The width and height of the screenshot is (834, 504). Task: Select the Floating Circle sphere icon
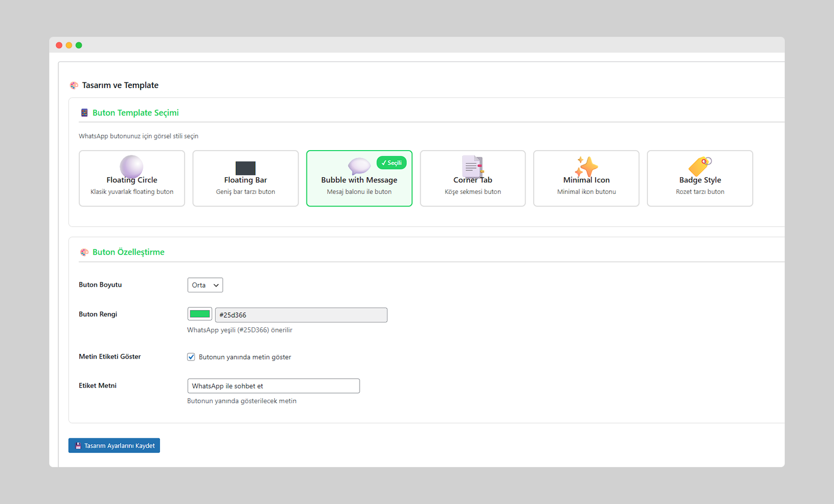(131, 166)
